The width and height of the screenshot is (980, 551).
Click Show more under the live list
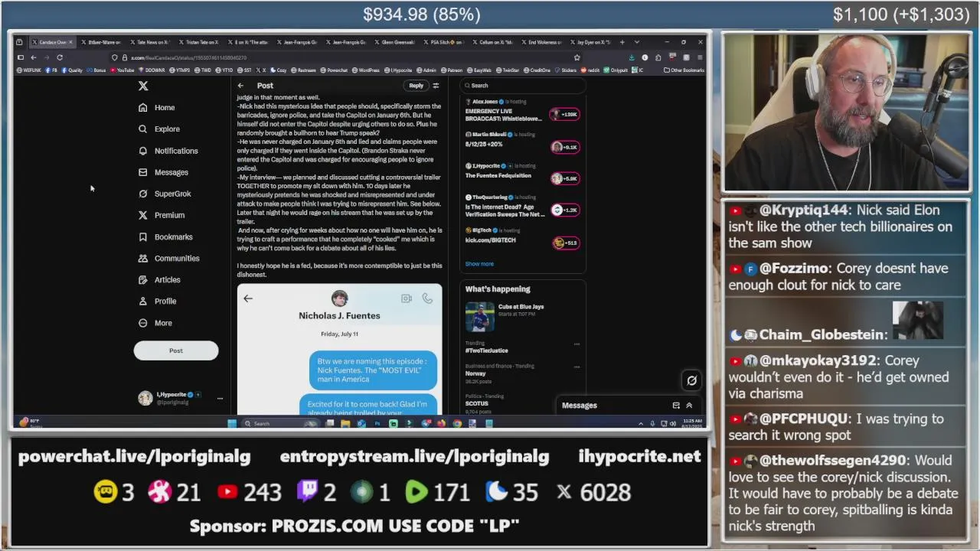479,264
